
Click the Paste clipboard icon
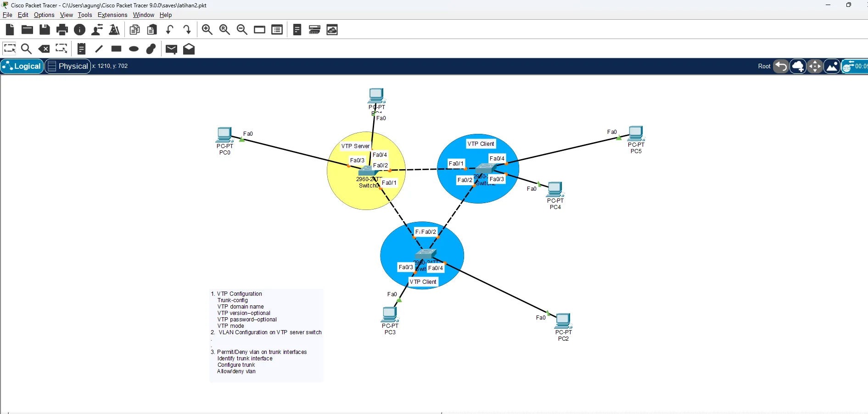coord(152,30)
